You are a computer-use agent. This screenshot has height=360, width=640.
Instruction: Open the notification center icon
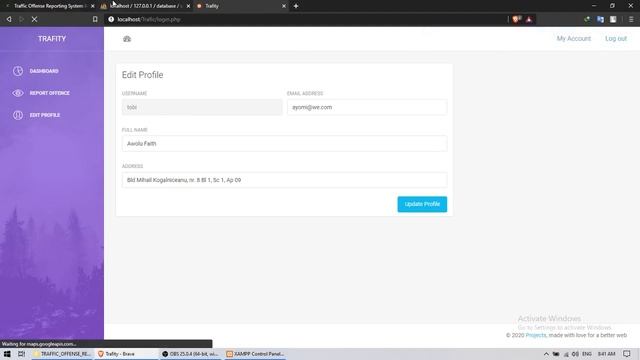(x=627, y=354)
